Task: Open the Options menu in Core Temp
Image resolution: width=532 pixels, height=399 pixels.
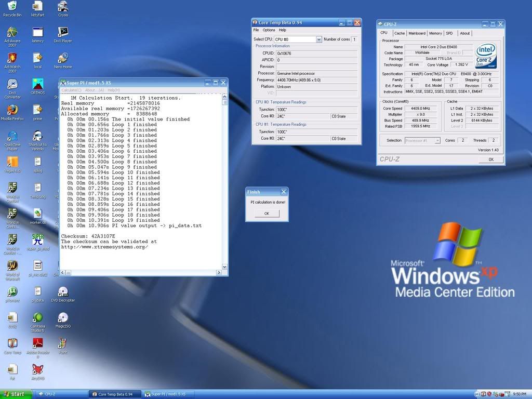Action: click(x=269, y=30)
